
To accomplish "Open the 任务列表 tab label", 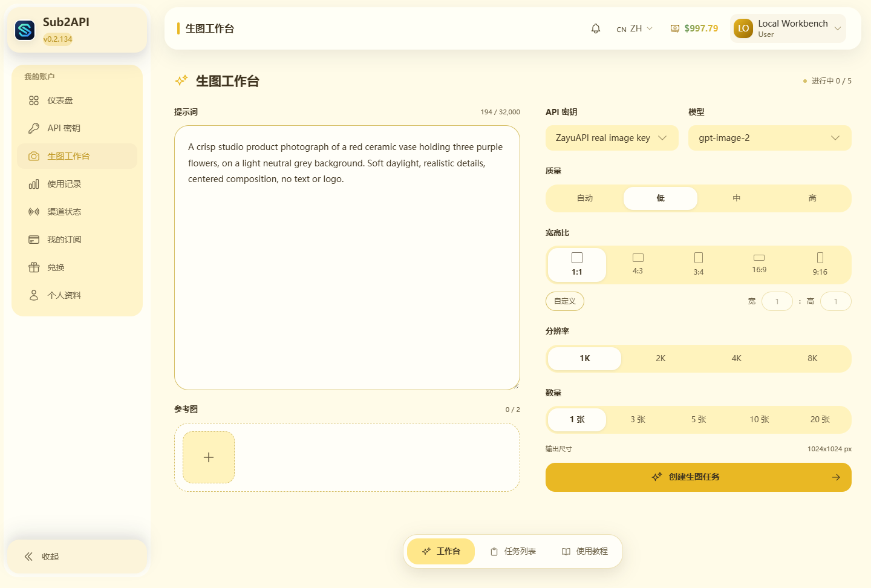I will point(520,552).
